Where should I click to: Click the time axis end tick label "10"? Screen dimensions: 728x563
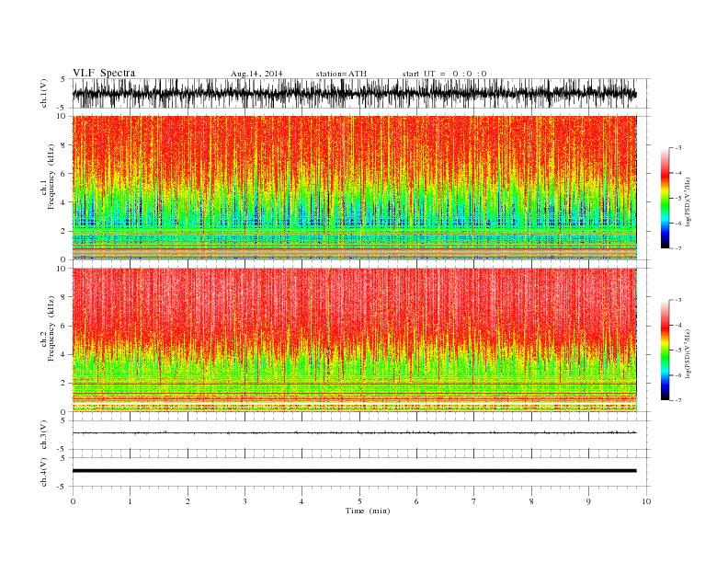click(x=646, y=501)
